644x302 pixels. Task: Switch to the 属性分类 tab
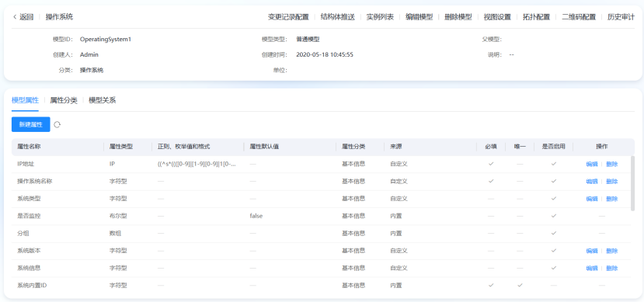point(64,100)
